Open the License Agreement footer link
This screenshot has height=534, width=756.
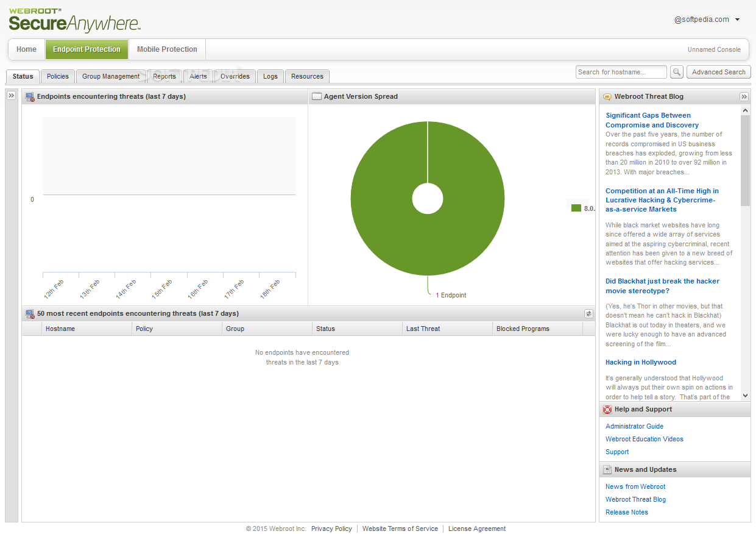[477, 529]
